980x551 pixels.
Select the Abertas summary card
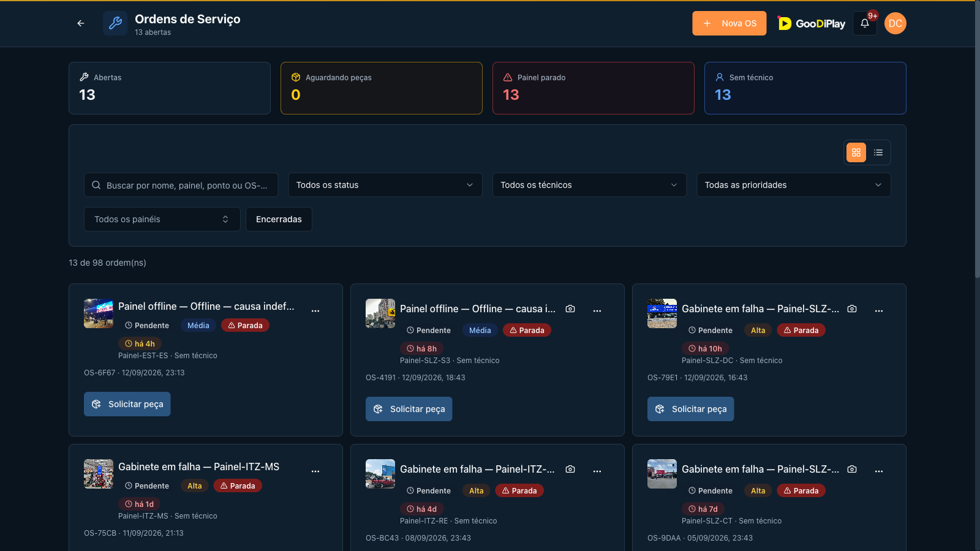[x=170, y=88]
